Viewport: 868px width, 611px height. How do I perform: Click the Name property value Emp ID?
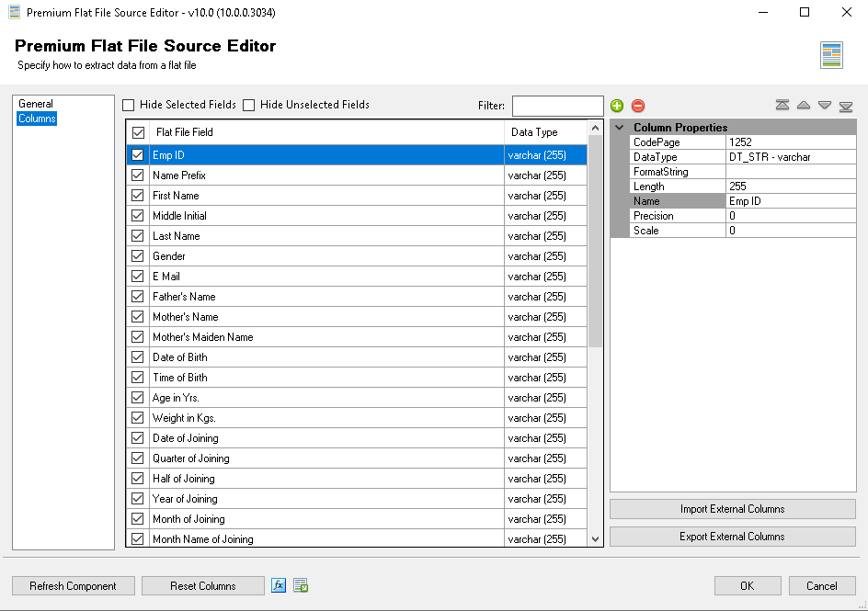791,201
